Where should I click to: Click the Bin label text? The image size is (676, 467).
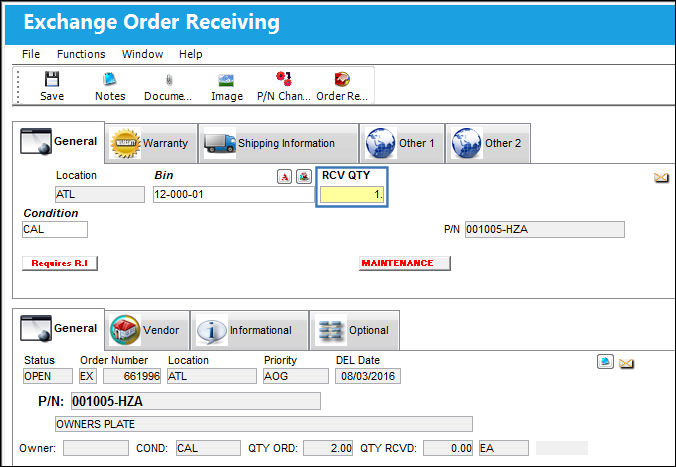point(164,176)
